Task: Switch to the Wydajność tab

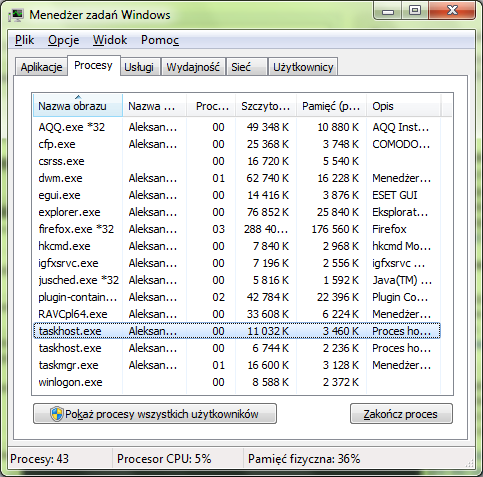Action: [x=193, y=67]
